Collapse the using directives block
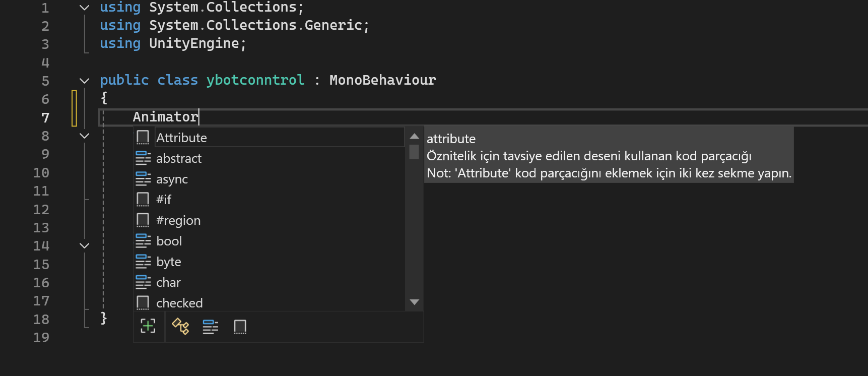Screen dimensions: 868x376 point(85,8)
